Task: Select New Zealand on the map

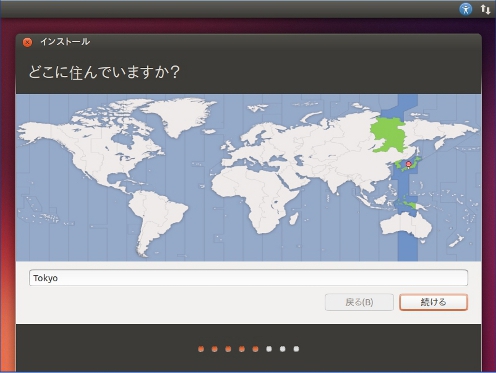Action: click(x=456, y=241)
